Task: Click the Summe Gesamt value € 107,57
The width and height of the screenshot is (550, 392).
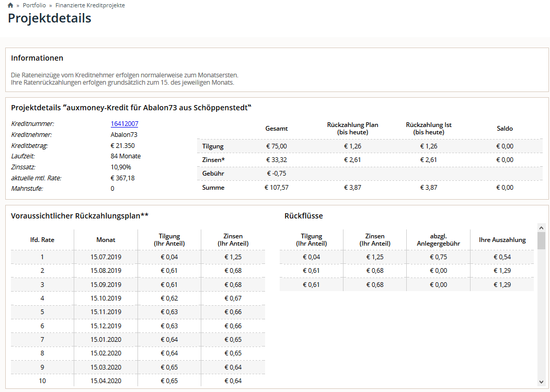Action: pos(277,188)
